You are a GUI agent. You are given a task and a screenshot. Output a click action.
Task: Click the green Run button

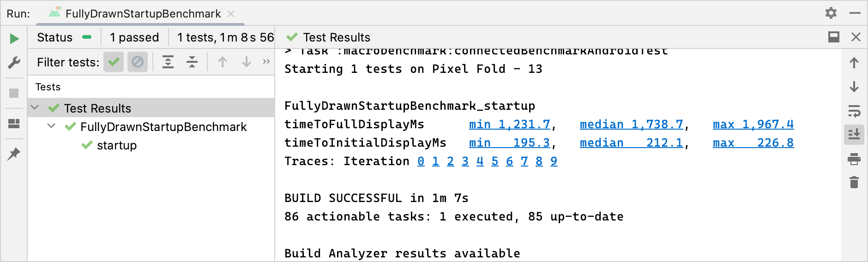click(x=14, y=39)
